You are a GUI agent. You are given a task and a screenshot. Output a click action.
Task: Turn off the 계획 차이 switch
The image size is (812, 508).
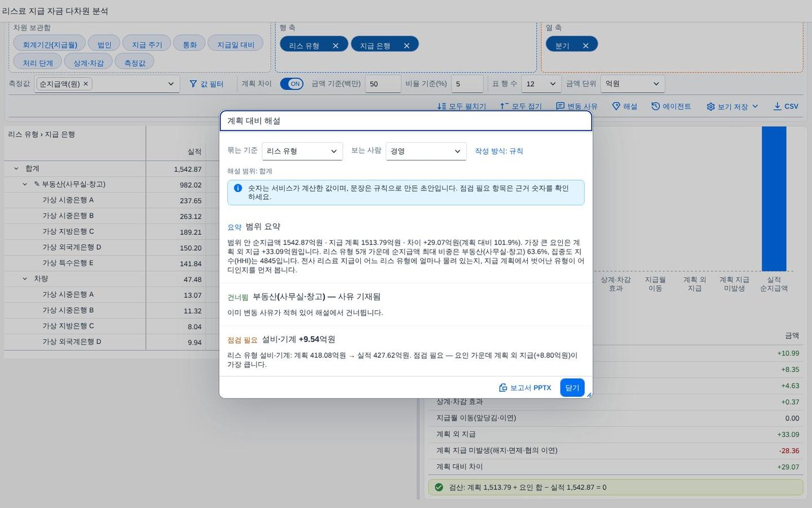tap(292, 84)
